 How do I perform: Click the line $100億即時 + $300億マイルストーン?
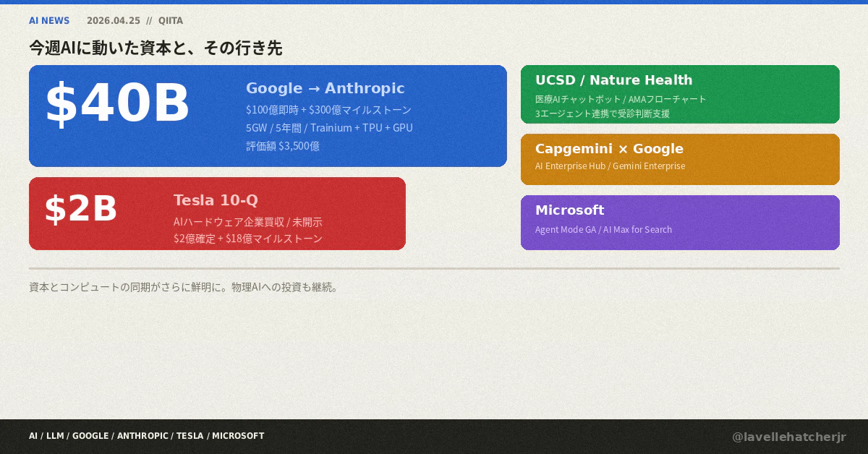[328, 110]
